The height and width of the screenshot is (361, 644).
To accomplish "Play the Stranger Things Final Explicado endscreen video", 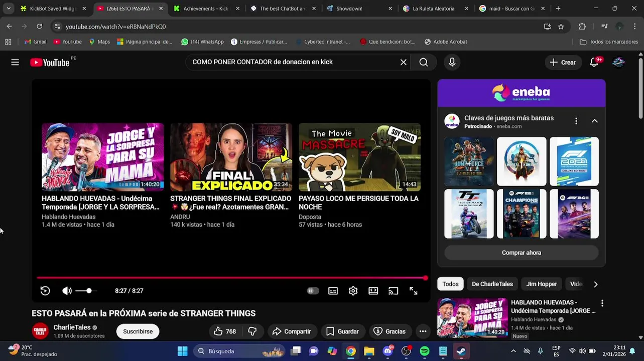I will pyautogui.click(x=231, y=157).
